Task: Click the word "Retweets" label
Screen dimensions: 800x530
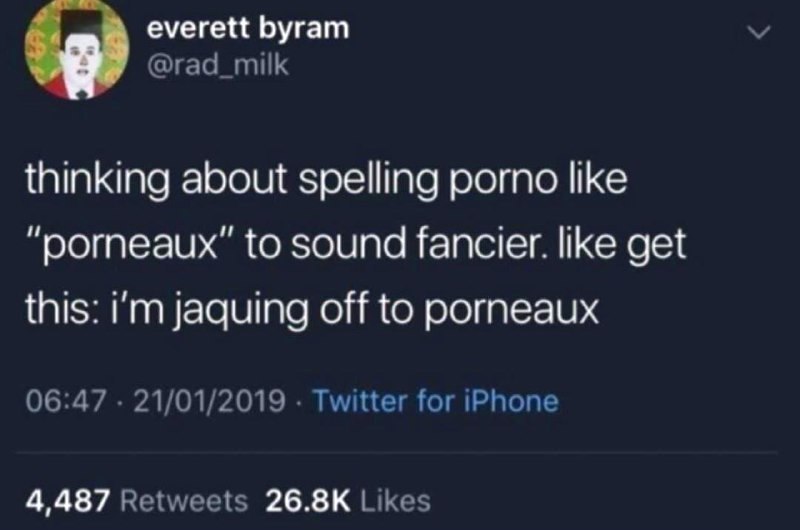Action: [x=184, y=500]
